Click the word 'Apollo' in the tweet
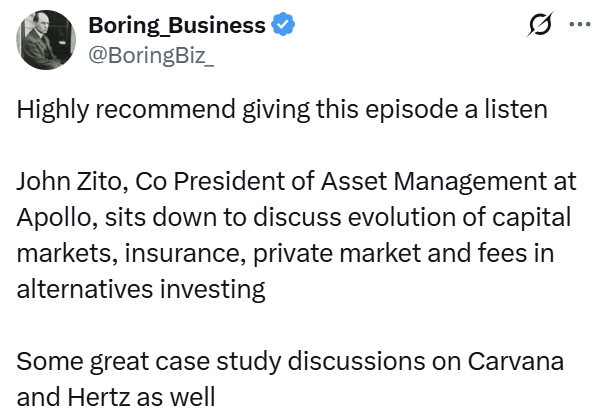This screenshot has height=418, width=603. tap(54, 218)
